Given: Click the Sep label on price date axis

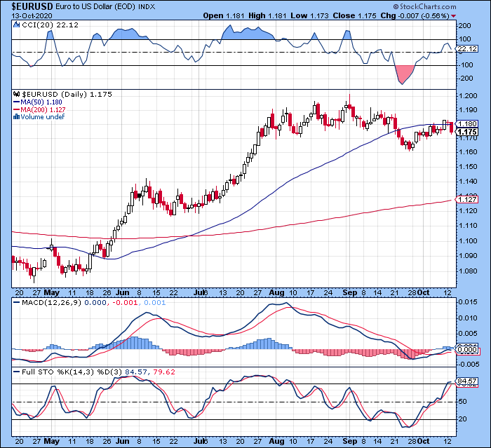Looking at the screenshot, I should tap(349, 293).
